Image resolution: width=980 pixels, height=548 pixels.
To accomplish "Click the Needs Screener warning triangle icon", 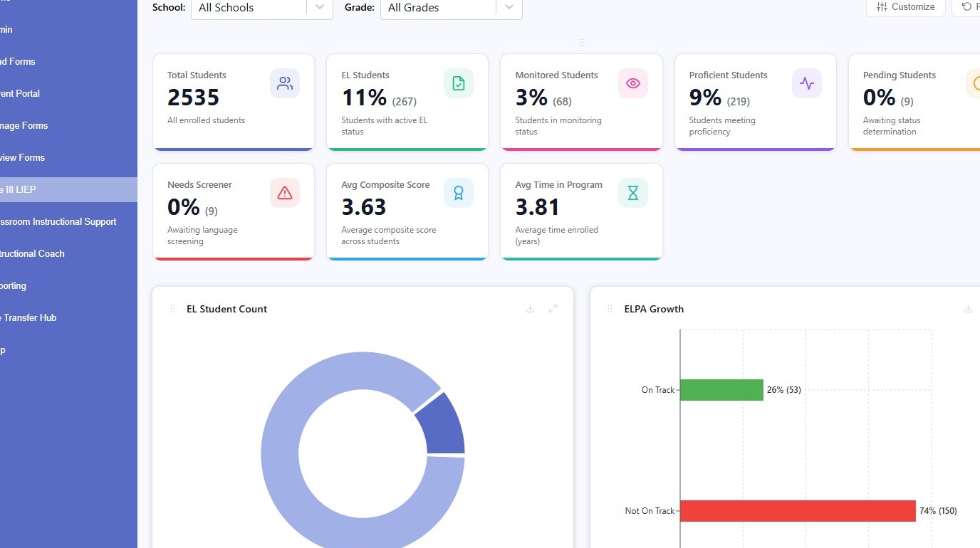I will [x=285, y=193].
